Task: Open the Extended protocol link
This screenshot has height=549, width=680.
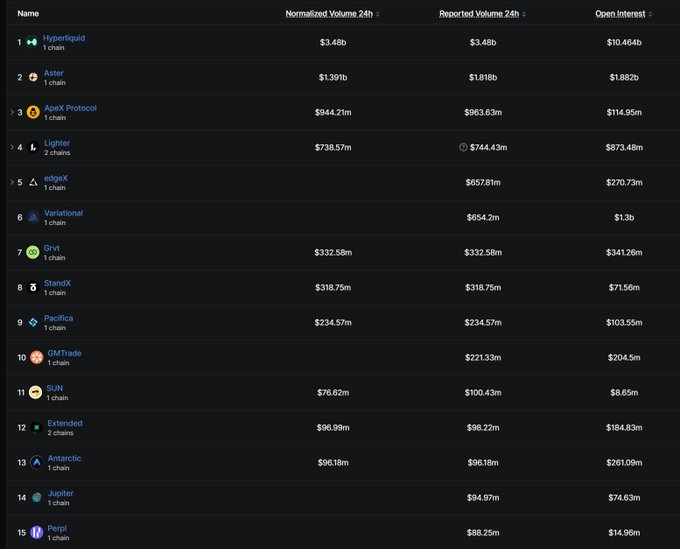Action: point(65,423)
